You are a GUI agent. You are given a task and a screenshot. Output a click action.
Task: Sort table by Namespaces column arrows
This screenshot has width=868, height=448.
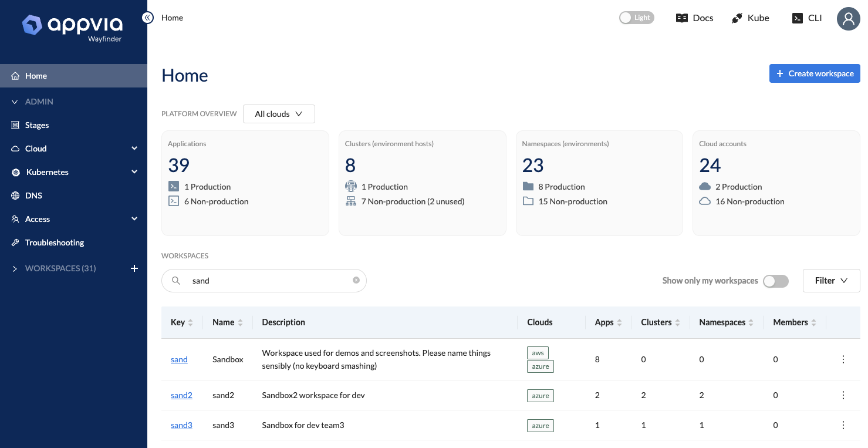click(x=751, y=322)
